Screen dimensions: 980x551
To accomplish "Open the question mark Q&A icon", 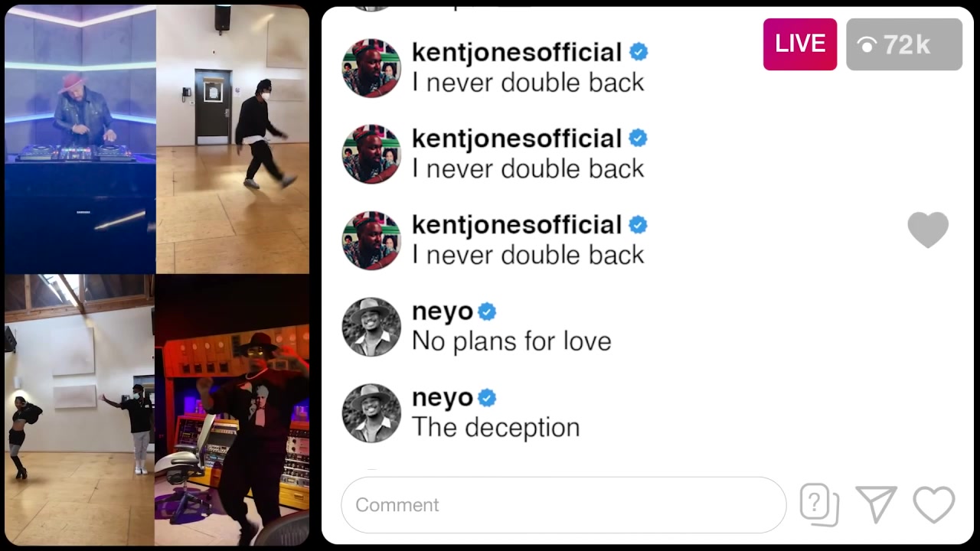I will pos(819,504).
